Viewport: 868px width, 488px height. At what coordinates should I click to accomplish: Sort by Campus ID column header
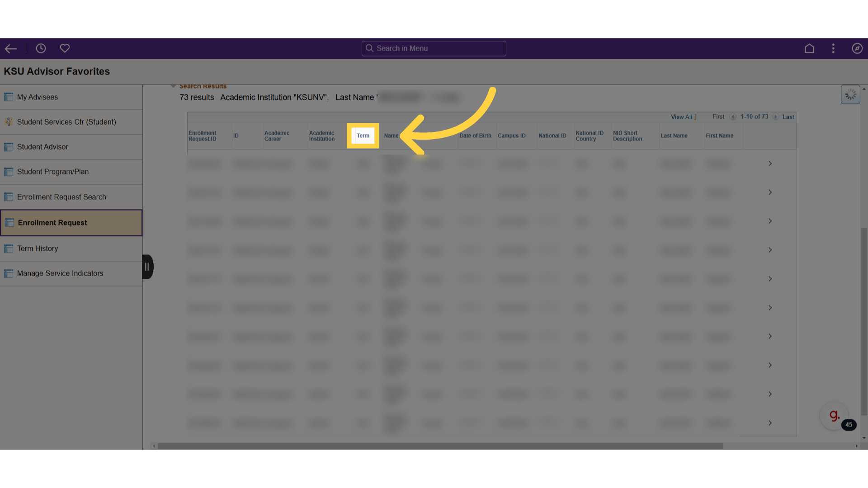pos(511,136)
